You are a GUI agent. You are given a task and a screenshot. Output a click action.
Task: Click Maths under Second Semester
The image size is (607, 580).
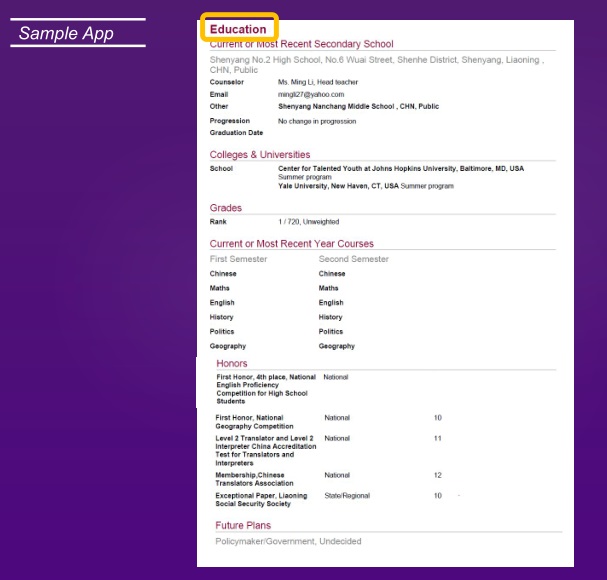[328, 288]
